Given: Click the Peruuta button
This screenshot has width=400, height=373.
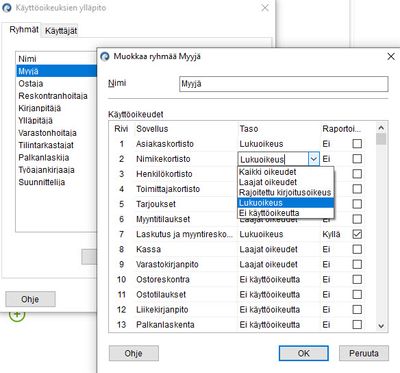Looking at the screenshot, I should click(x=364, y=353).
